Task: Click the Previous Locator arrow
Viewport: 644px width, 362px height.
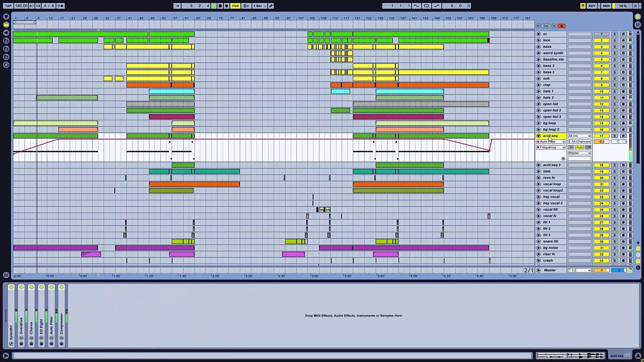Action: [x=538, y=26]
